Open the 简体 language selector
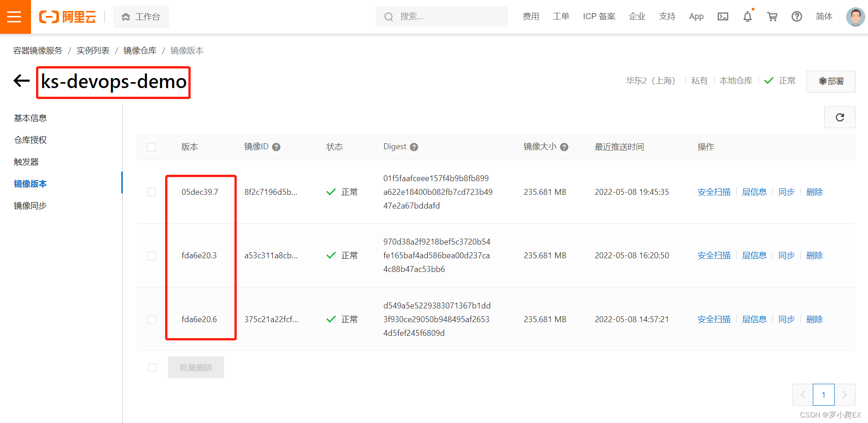The height and width of the screenshot is (423, 868). [x=824, y=16]
